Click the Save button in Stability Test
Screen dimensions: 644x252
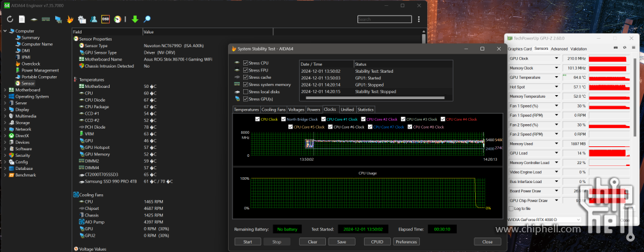342,241
